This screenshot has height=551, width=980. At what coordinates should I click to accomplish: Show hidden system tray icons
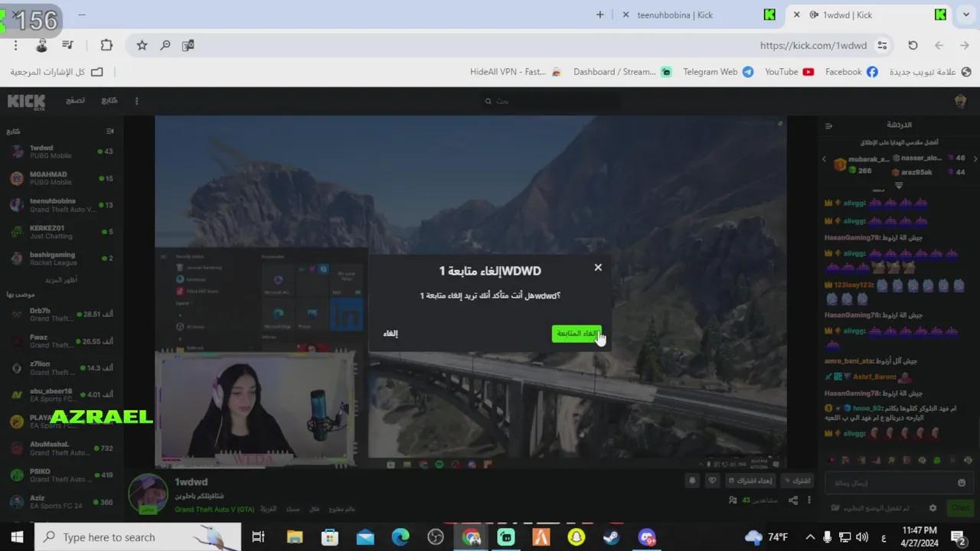click(x=810, y=537)
